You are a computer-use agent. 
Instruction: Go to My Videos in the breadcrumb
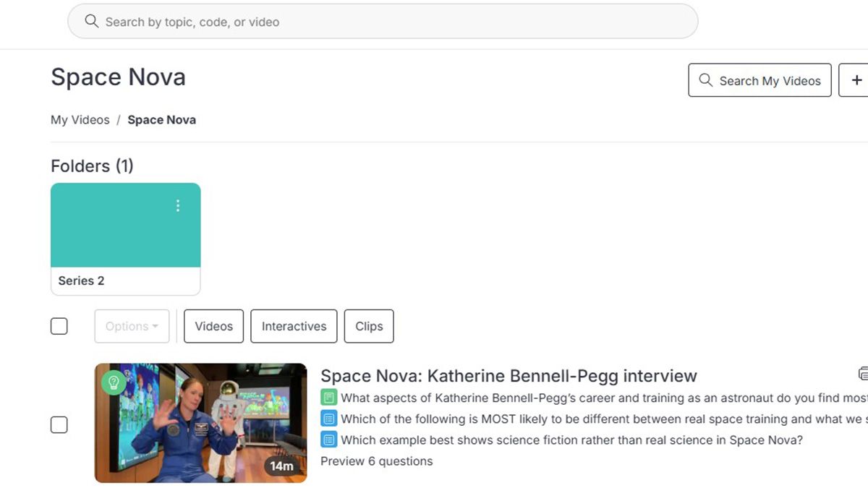pyautogui.click(x=80, y=120)
